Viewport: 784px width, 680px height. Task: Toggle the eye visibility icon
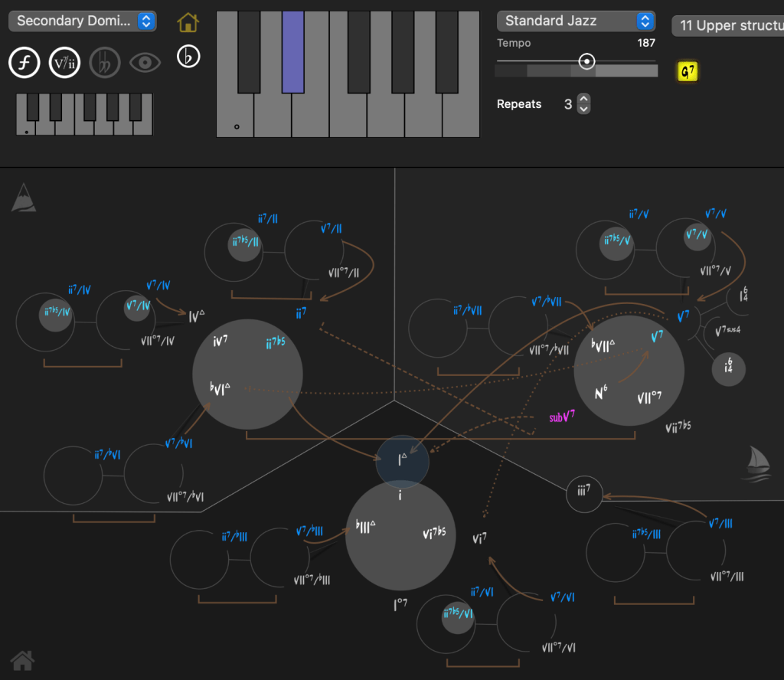145,63
